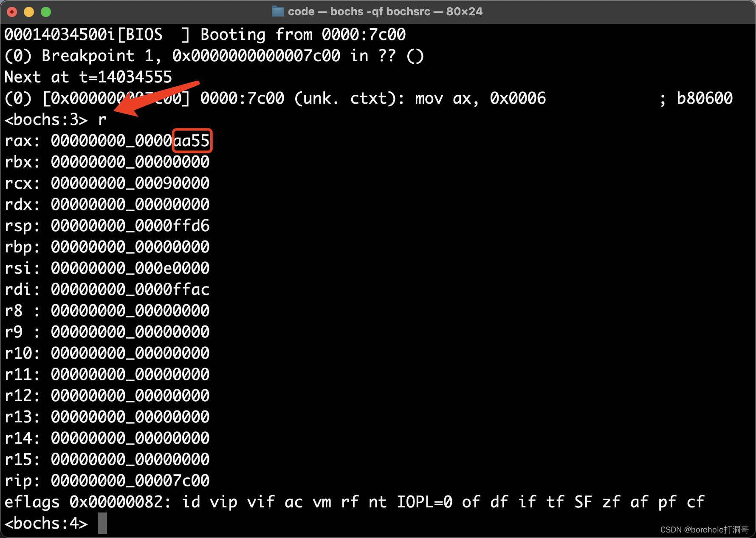Click the 'IOPL=0' flag text

424,502
